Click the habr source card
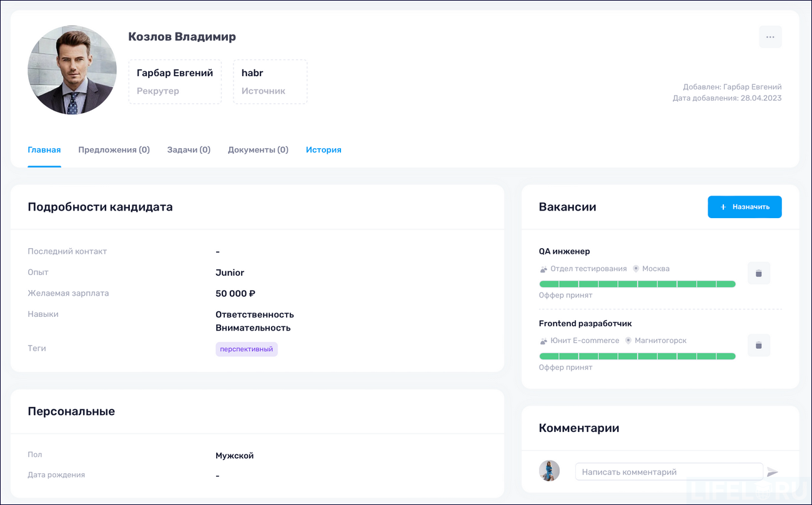 (x=270, y=81)
